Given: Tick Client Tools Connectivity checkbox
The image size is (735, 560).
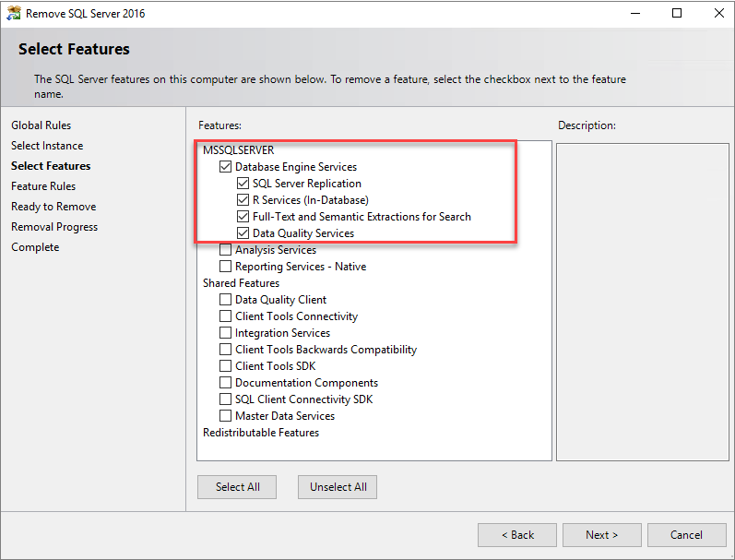Looking at the screenshot, I should pyautogui.click(x=225, y=316).
